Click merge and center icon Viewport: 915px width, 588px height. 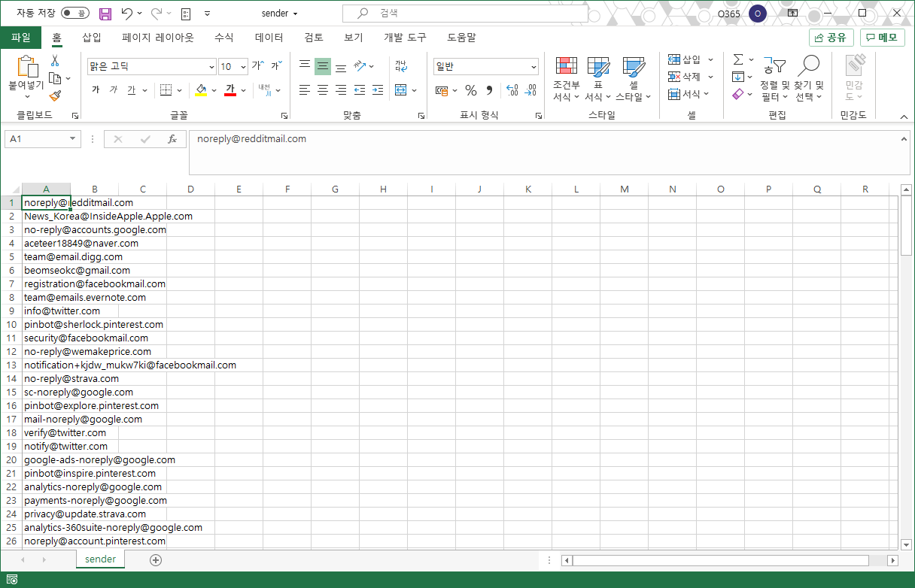[401, 90]
